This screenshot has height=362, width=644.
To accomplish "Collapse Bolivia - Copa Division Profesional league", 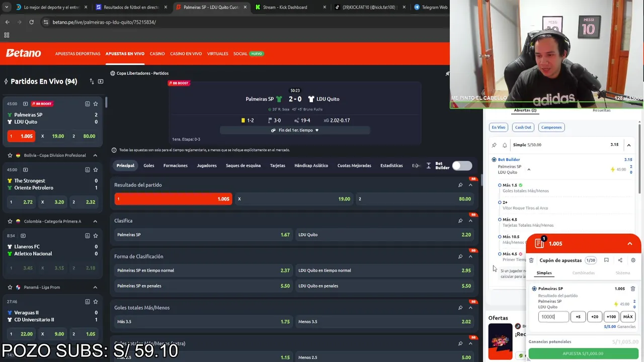I will tap(95, 155).
